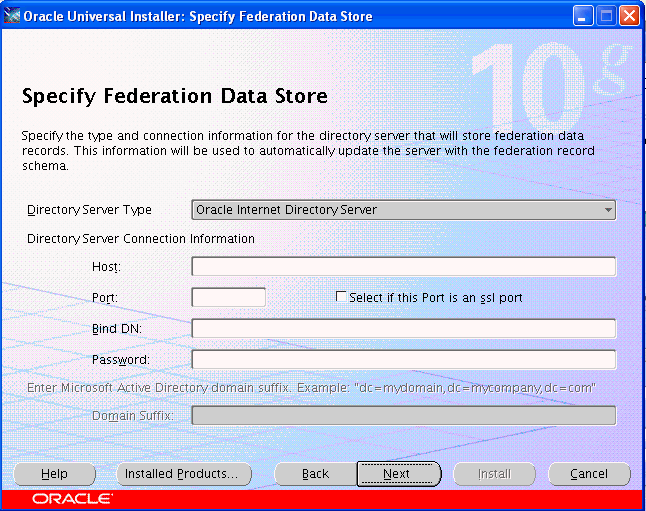This screenshot has width=646, height=511.
Task: Click the 'Directory Server Connection Information' label
Action: [141, 239]
